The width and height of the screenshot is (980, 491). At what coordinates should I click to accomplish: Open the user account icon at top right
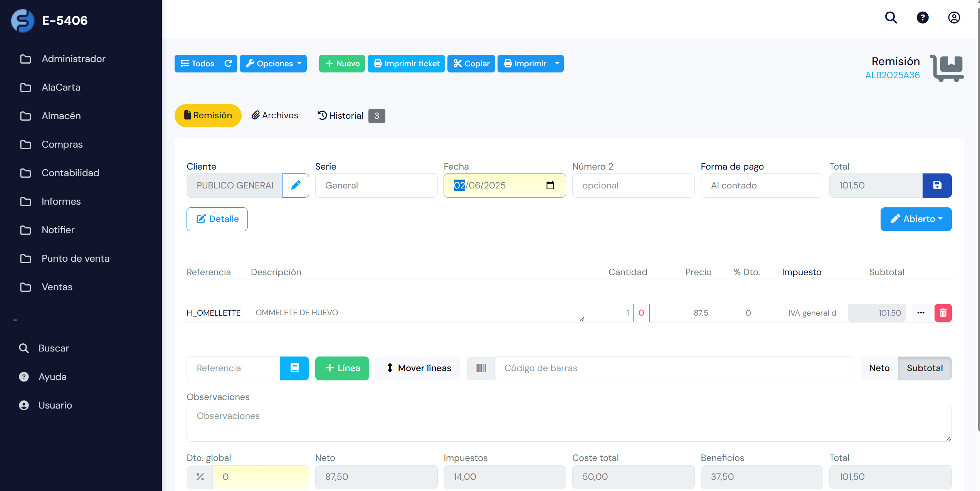pyautogui.click(x=954, y=18)
